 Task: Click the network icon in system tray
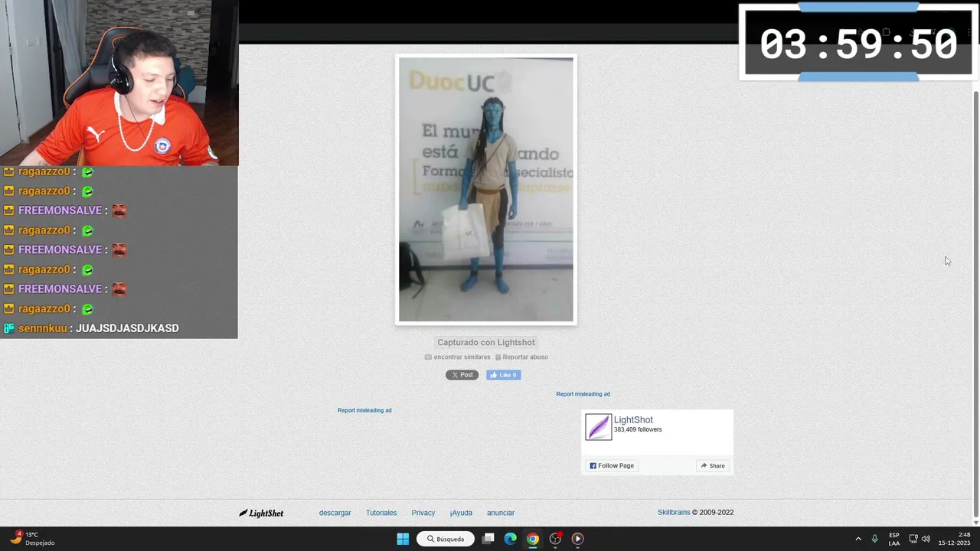913,539
